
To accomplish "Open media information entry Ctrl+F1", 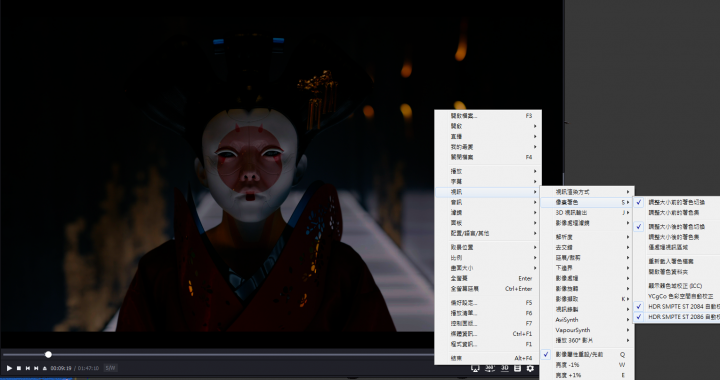I will click(488, 334).
